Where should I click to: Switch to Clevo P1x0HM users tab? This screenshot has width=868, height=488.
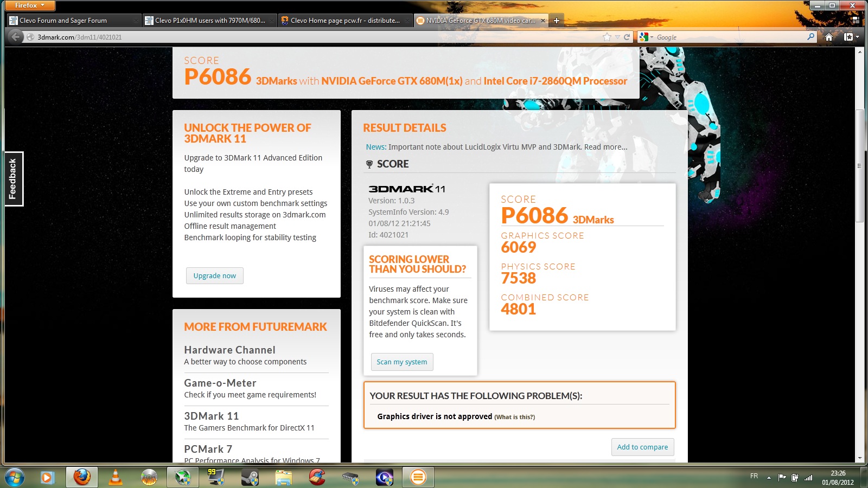click(210, 21)
